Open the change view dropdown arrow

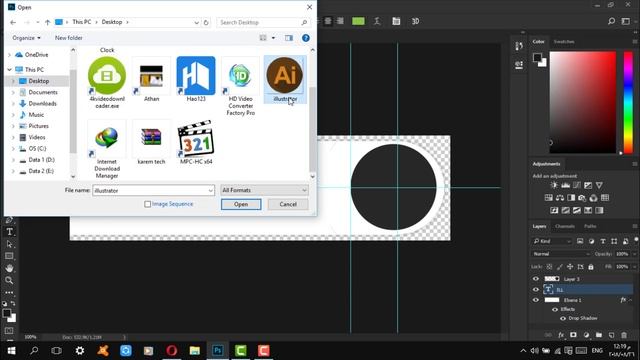click(x=273, y=38)
